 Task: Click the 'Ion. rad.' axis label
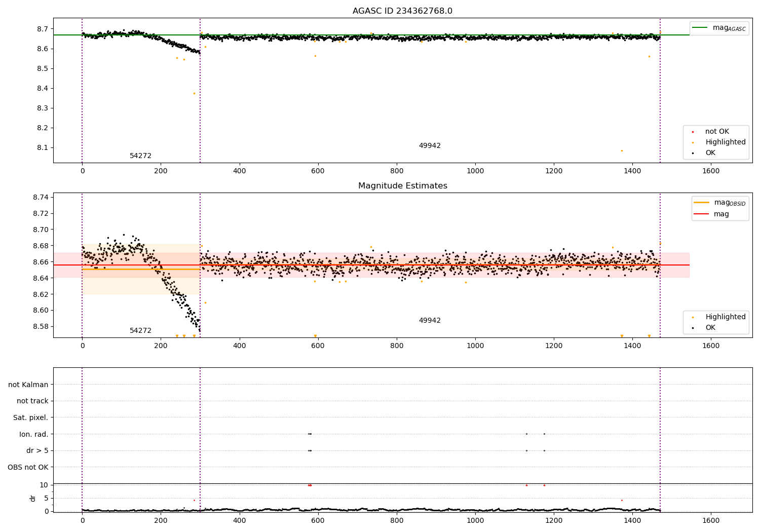(34, 434)
